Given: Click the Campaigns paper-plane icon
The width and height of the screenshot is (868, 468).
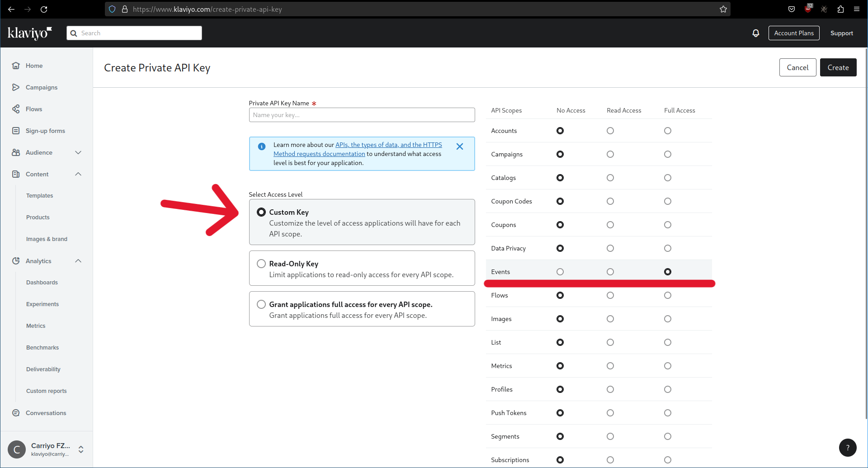Looking at the screenshot, I should [16, 87].
